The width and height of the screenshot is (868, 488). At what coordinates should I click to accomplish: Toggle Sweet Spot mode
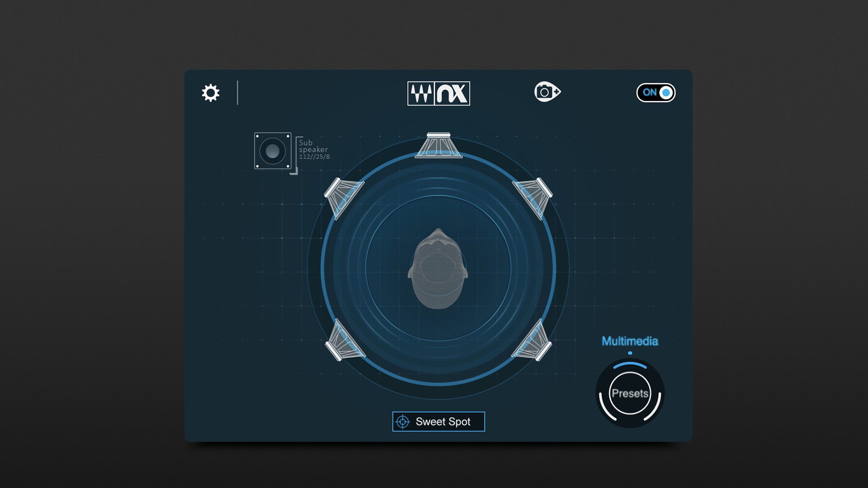coord(439,422)
